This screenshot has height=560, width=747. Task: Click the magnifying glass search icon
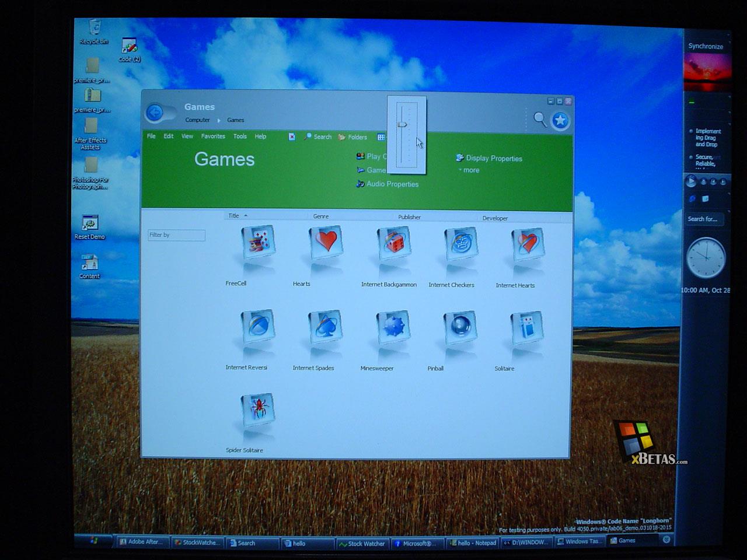540,120
